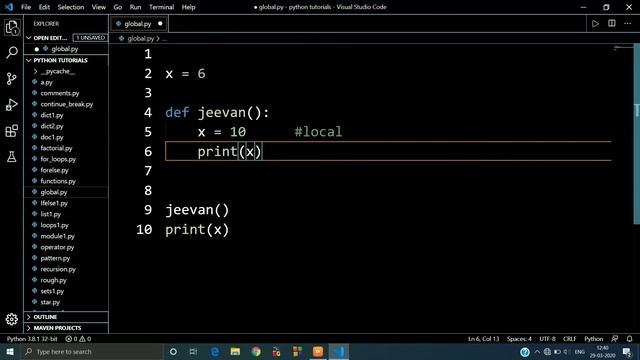Split the editor right
This screenshot has width=640, height=360.
click(611, 23)
